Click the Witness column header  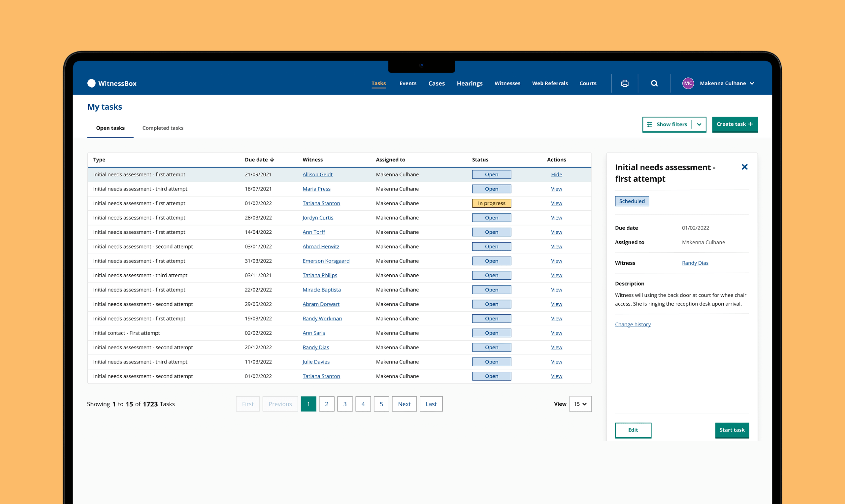tap(313, 160)
